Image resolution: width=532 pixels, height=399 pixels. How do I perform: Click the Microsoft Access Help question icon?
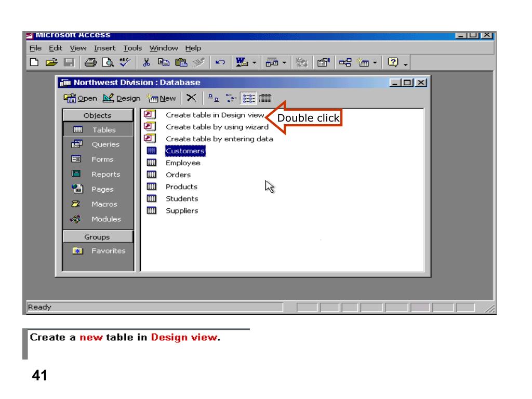393,62
